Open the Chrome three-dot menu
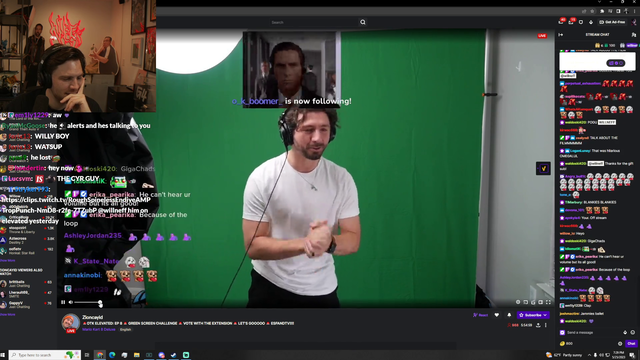 tap(634, 11)
